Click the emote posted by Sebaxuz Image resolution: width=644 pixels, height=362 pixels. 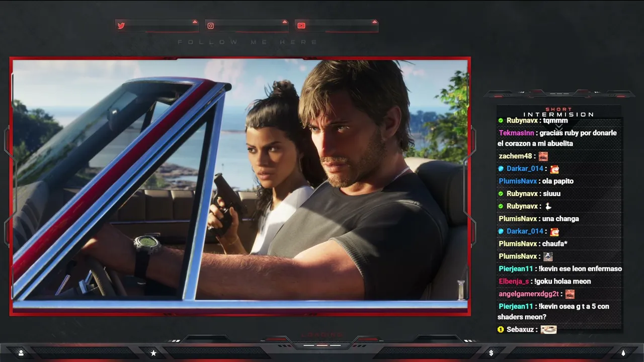[x=548, y=329]
